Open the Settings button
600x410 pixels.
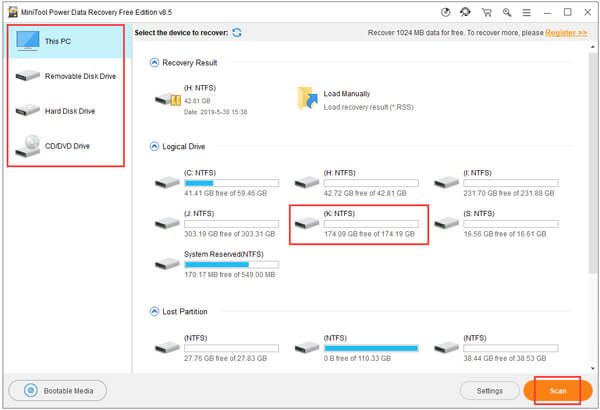(489, 390)
